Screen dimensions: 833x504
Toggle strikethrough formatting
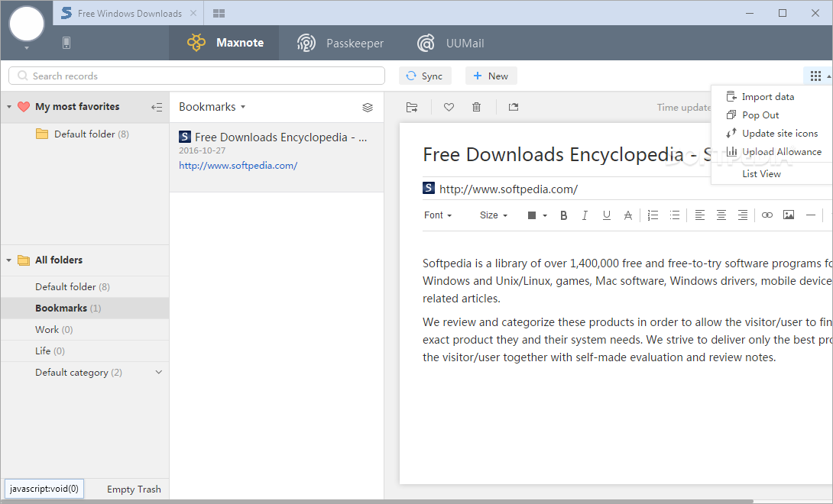pyautogui.click(x=628, y=215)
